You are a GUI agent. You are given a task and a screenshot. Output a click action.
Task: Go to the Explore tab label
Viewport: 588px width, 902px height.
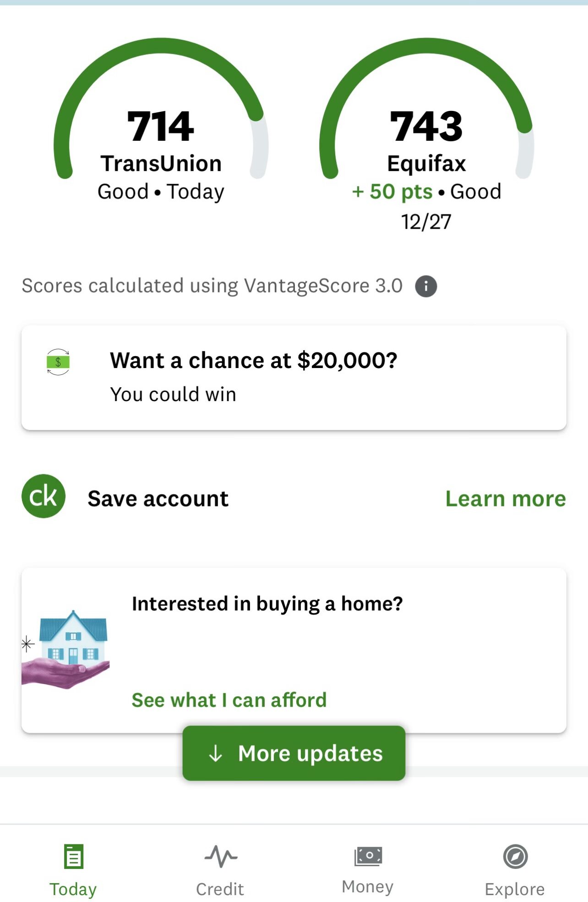(x=515, y=889)
